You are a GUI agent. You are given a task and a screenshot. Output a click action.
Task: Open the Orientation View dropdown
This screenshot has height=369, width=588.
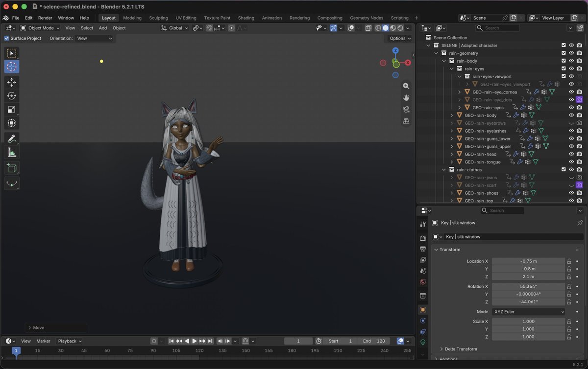click(94, 38)
